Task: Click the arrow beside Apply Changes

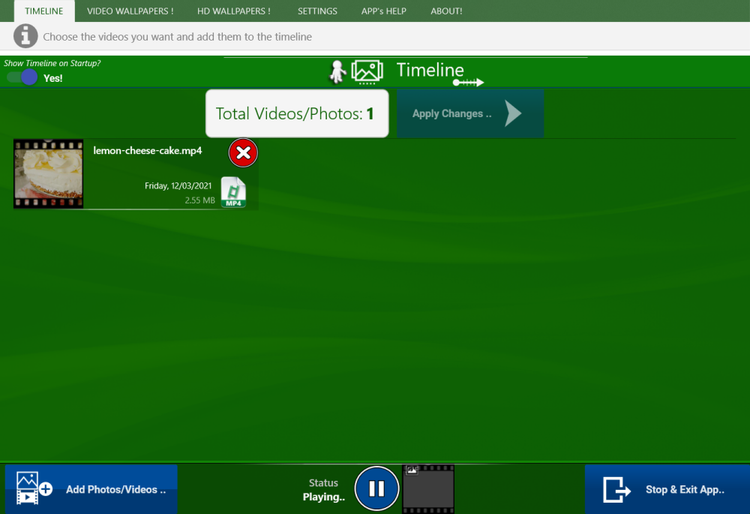Action: click(x=513, y=113)
